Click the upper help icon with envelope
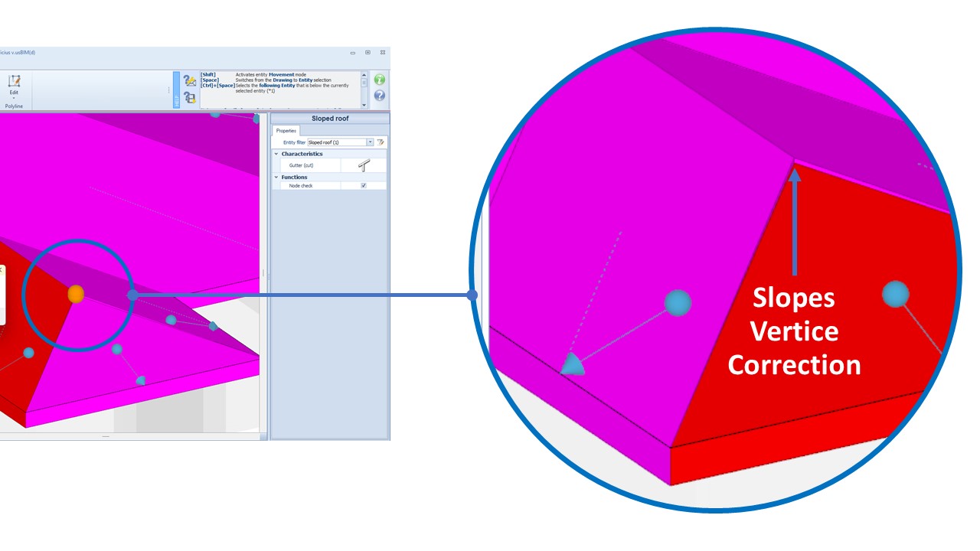980x551 pixels. [x=190, y=80]
